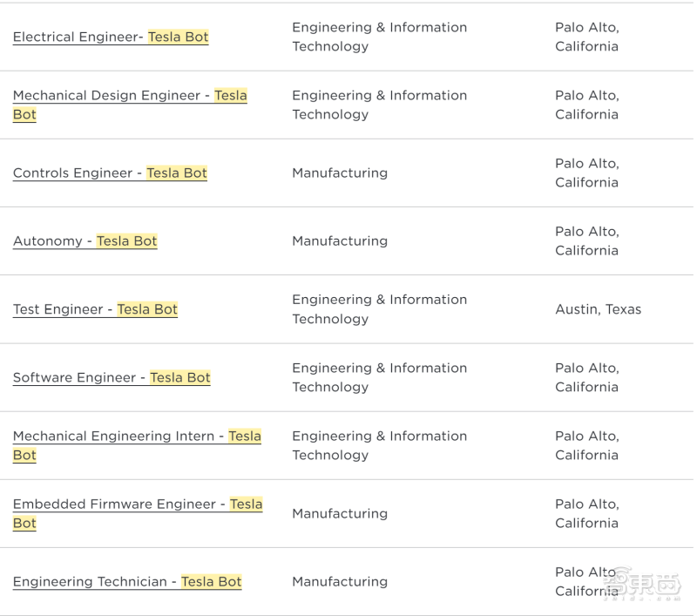Image resolution: width=697 pixels, height=616 pixels.
Task: Click the Controls Engineer Tesla Bot link
Action: (x=110, y=173)
